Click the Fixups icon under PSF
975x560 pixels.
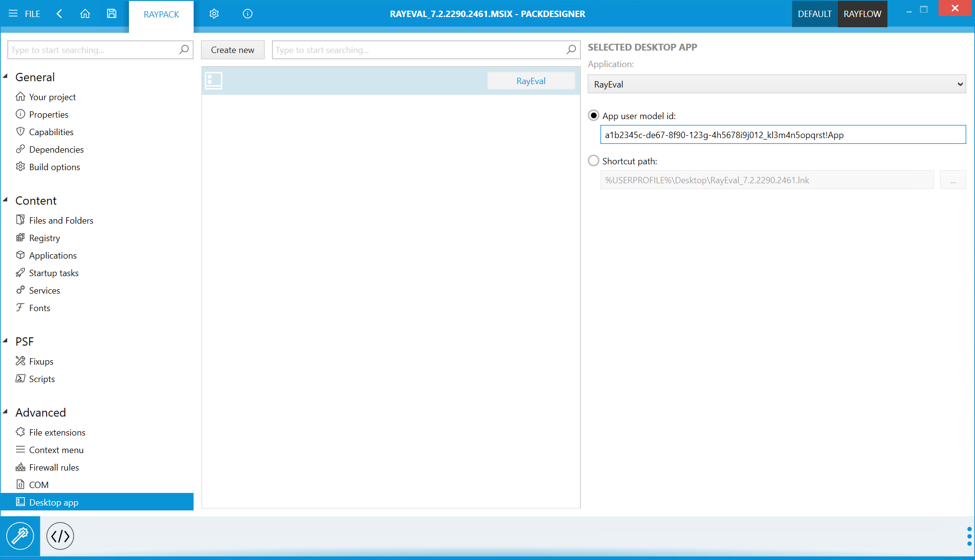pos(21,361)
